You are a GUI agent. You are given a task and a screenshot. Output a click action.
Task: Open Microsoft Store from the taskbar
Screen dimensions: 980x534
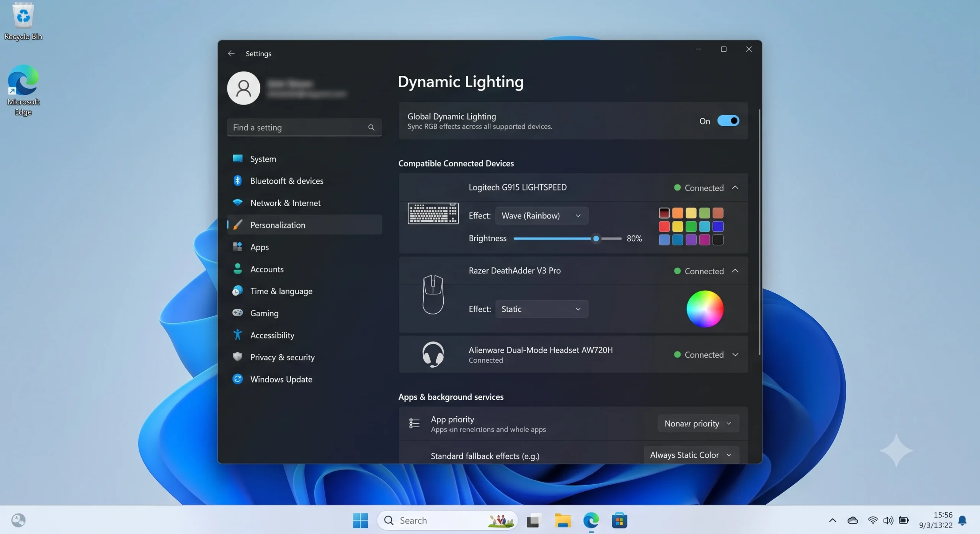pyautogui.click(x=619, y=520)
